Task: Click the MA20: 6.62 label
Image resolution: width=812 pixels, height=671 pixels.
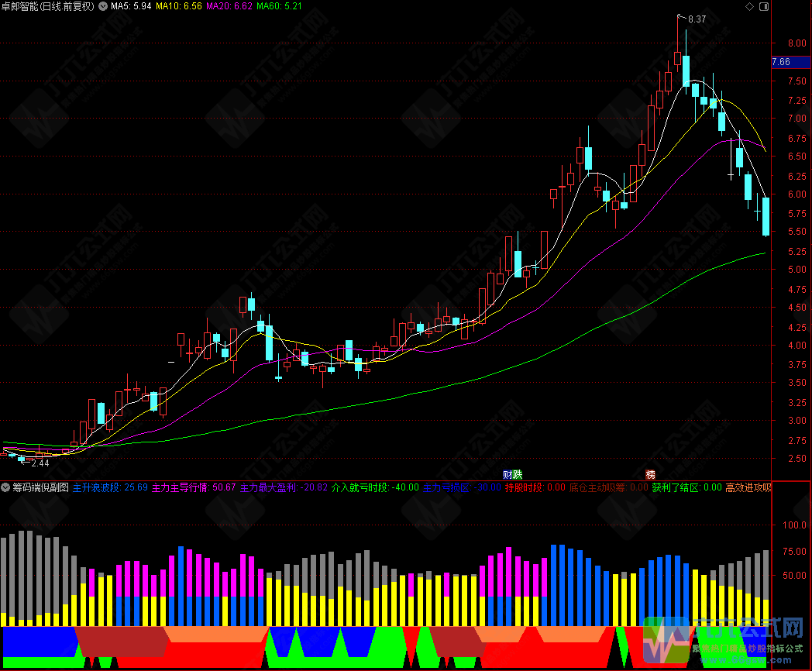Action: coord(229,6)
